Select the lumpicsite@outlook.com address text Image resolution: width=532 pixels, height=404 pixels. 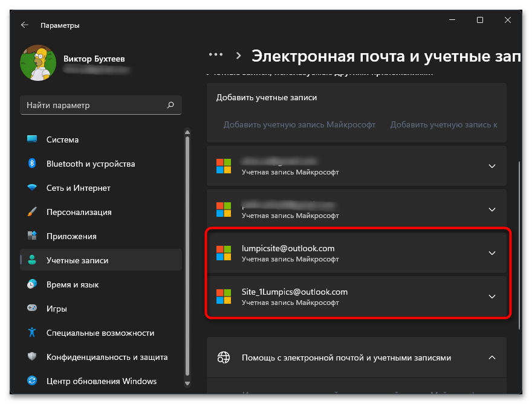pos(288,248)
